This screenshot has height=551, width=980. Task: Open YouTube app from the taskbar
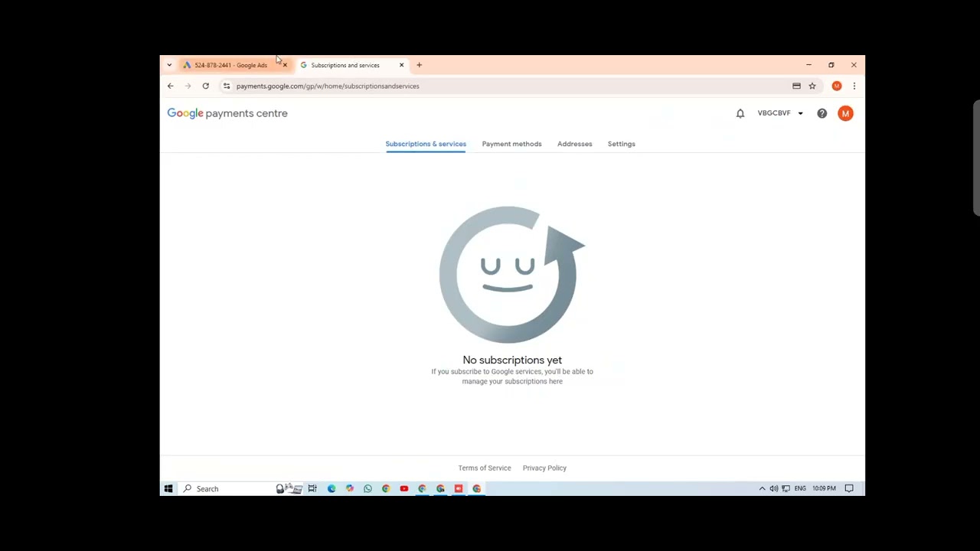click(403, 488)
